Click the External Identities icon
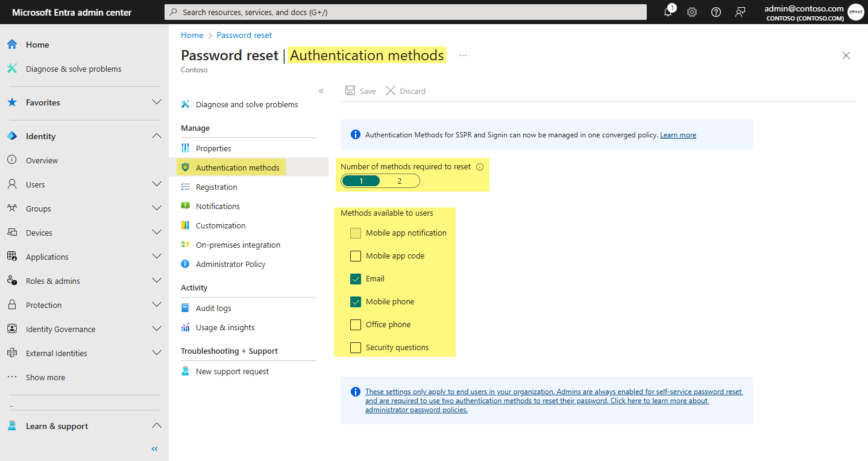The image size is (868, 461). click(12, 353)
